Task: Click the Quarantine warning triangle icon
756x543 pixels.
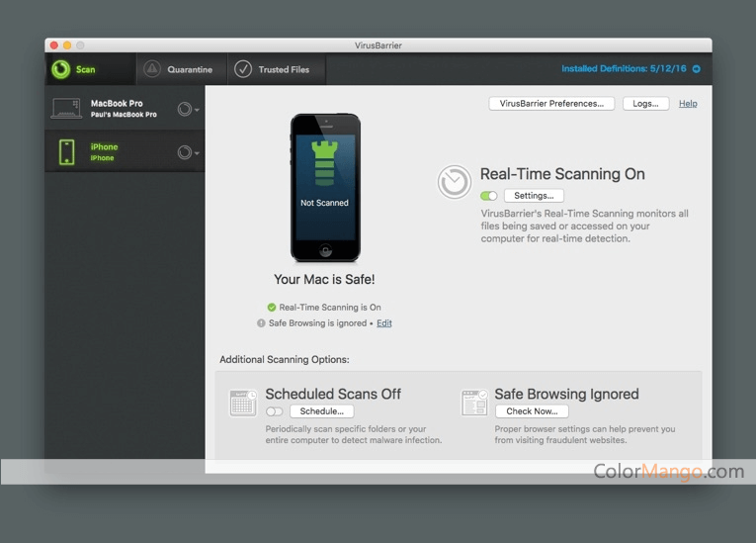Action: tap(151, 69)
